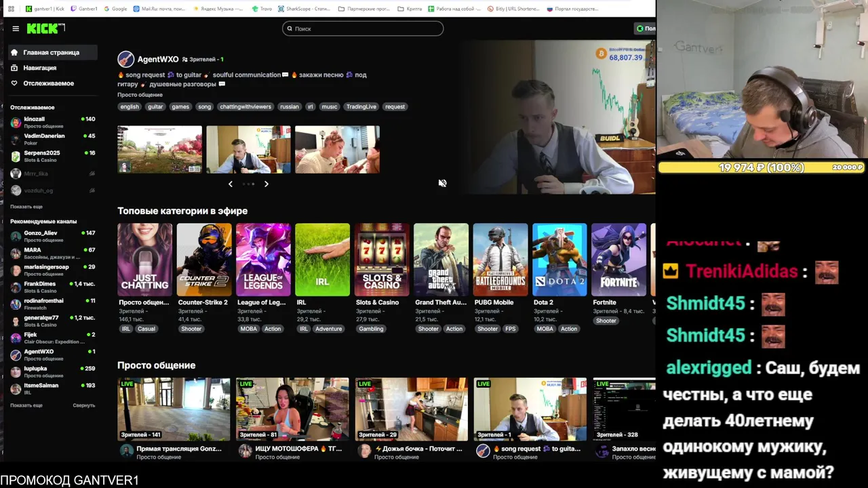Select Главная страница in sidebar
868x488 pixels.
click(x=52, y=52)
